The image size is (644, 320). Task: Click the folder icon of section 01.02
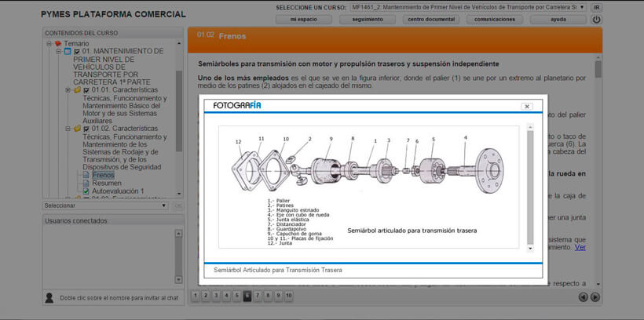tap(77, 129)
